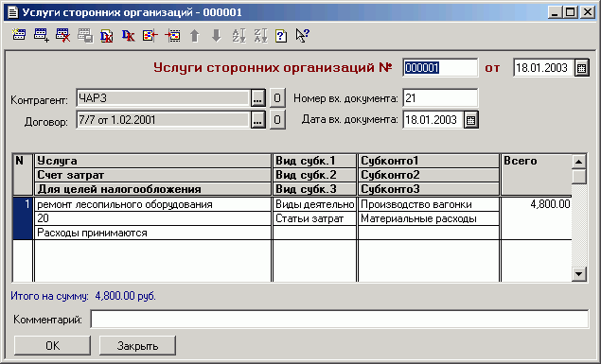Image resolution: width=601 pixels, height=364 pixels.
Task: Click the grayed copy row icon
Action: [x=85, y=35]
